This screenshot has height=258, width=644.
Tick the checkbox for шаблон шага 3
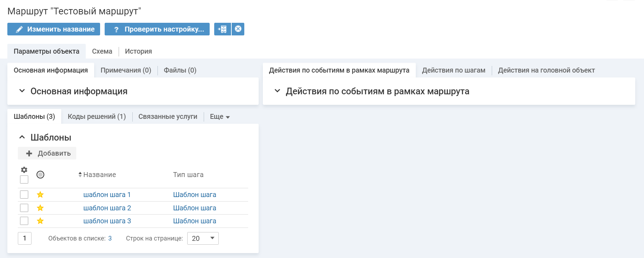(24, 221)
